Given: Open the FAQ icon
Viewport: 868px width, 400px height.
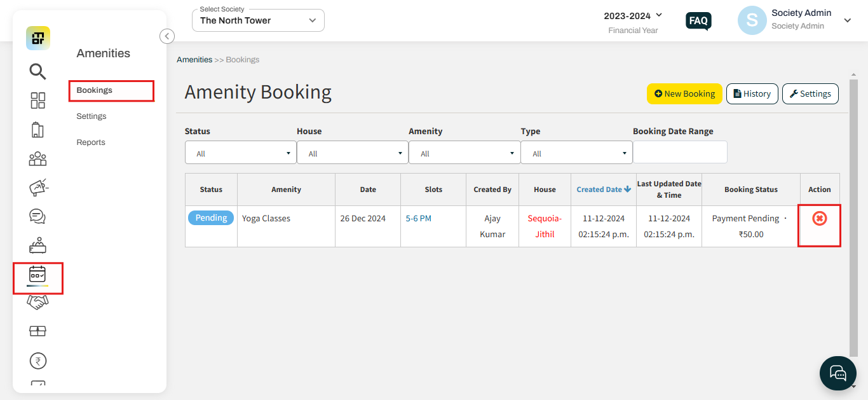Looking at the screenshot, I should pyautogui.click(x=698, y=21).
